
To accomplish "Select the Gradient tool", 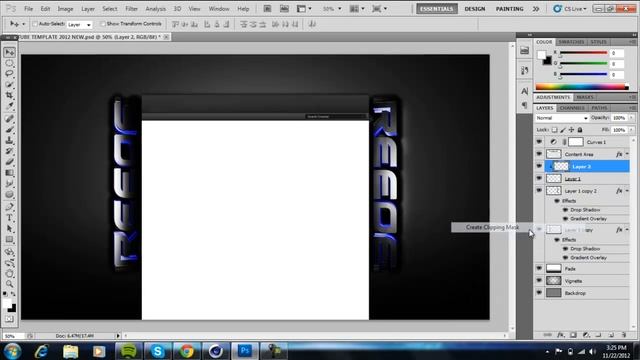I will click(x=9, y=173).
